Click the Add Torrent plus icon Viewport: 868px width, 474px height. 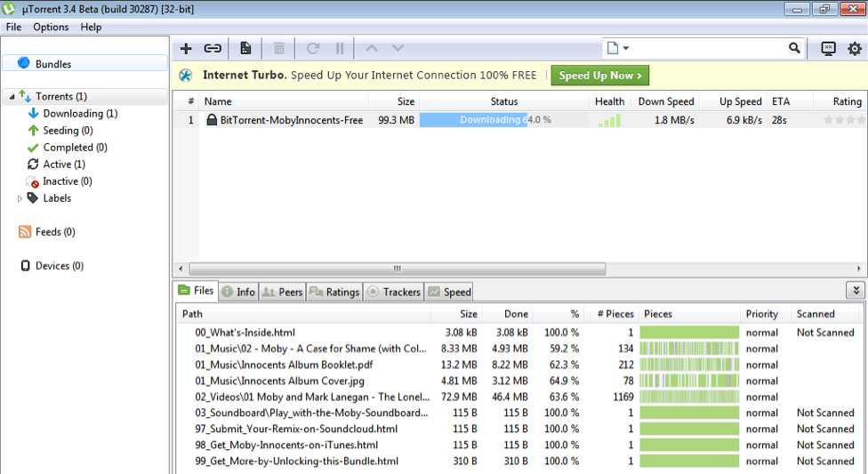[x=186, y=49]
